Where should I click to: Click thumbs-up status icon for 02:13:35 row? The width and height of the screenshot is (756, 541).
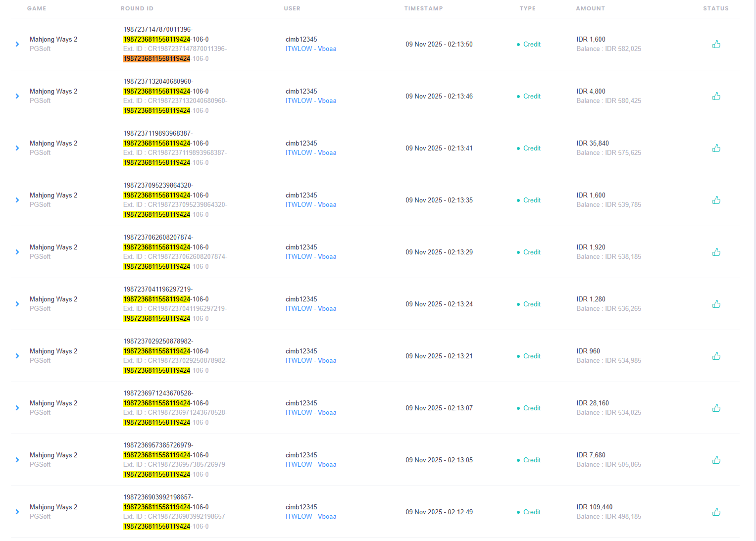point(716,200)
